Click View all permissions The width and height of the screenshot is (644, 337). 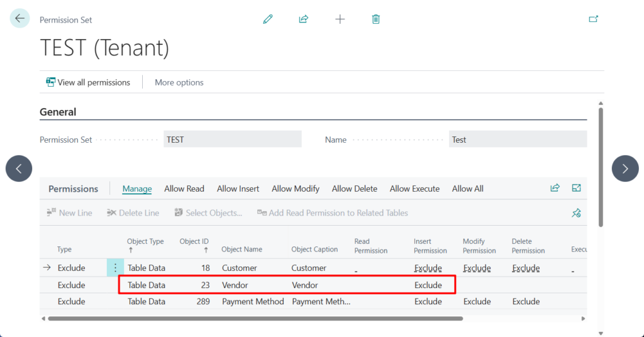88,82
